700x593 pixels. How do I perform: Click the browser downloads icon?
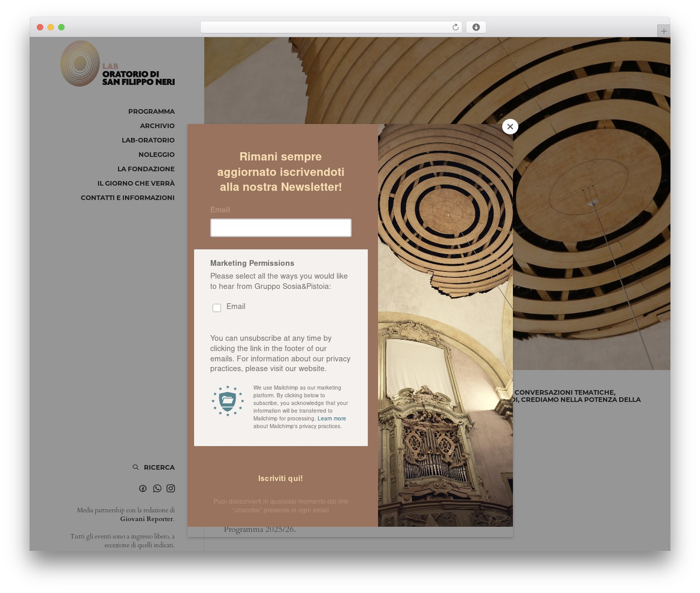pyautogui.click(x=476, y=27)
